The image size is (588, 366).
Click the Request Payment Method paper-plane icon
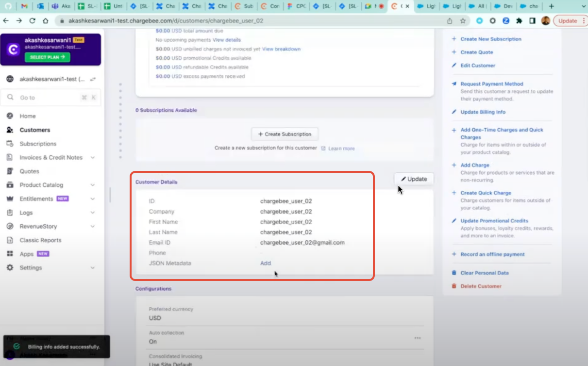454,83
